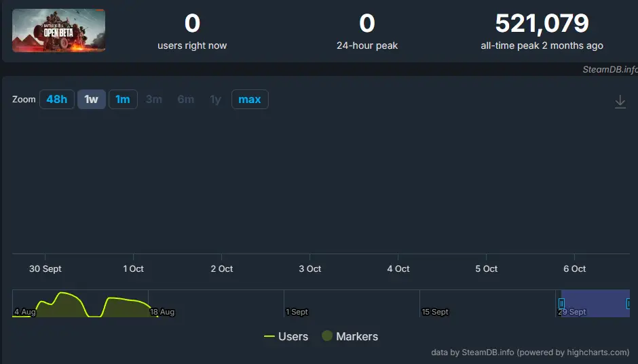638x364 pixels.
Task: Click the highlighted navigator selection window
Action: click(x=595, y=303)
